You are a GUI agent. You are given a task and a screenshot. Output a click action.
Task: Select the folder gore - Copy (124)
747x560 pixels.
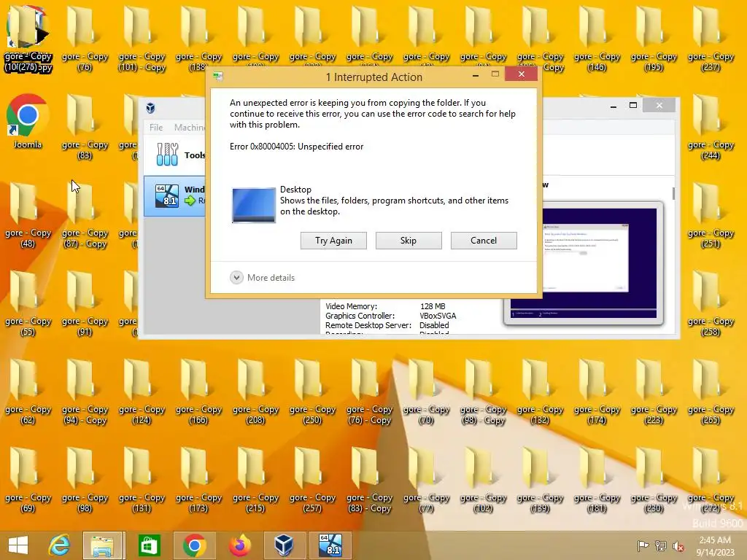(142, 392)
